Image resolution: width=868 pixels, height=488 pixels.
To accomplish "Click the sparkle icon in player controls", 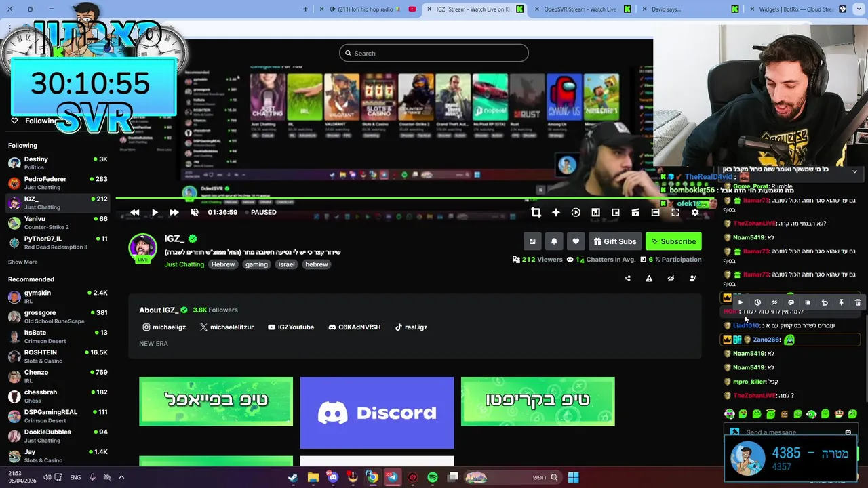I will (556, 212).
